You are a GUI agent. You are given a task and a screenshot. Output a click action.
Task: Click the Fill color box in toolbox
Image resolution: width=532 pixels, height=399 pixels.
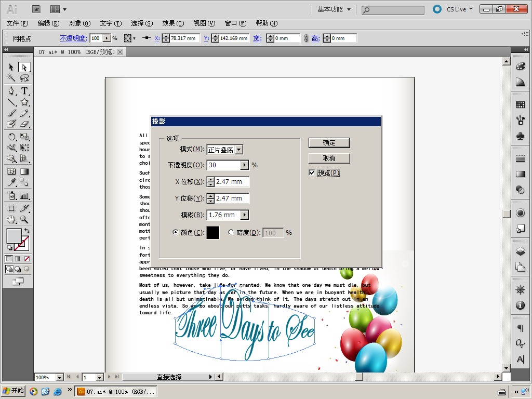click(x=14, y=236)
